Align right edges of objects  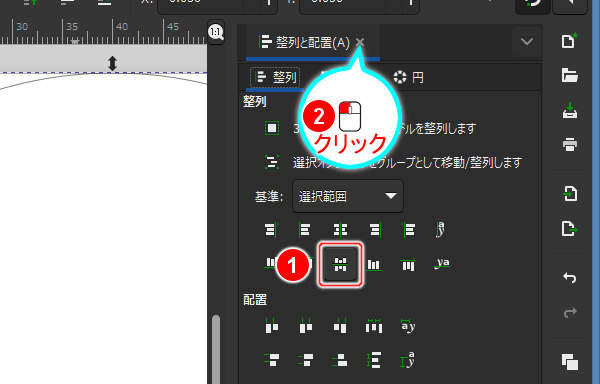(x=375, y=229)
